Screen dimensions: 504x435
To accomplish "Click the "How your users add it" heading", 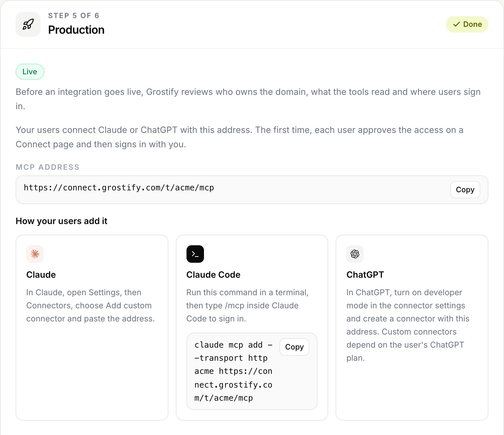I will click(61, 221).
